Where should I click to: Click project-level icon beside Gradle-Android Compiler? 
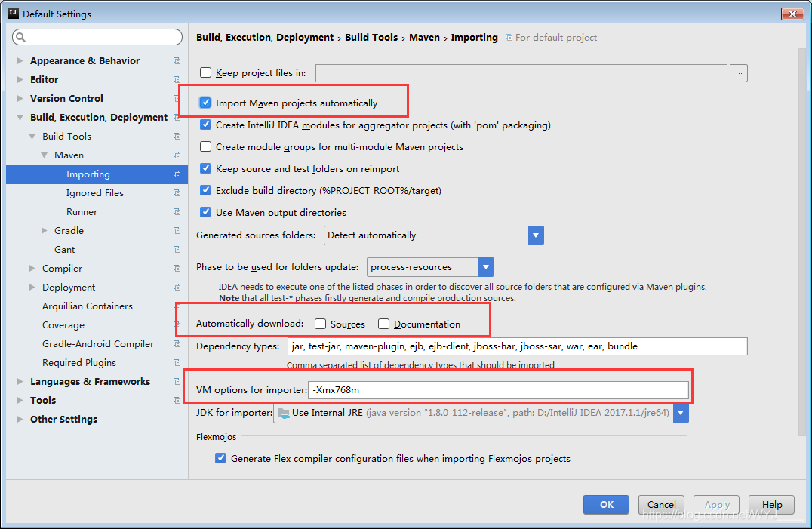click(177, 344)
